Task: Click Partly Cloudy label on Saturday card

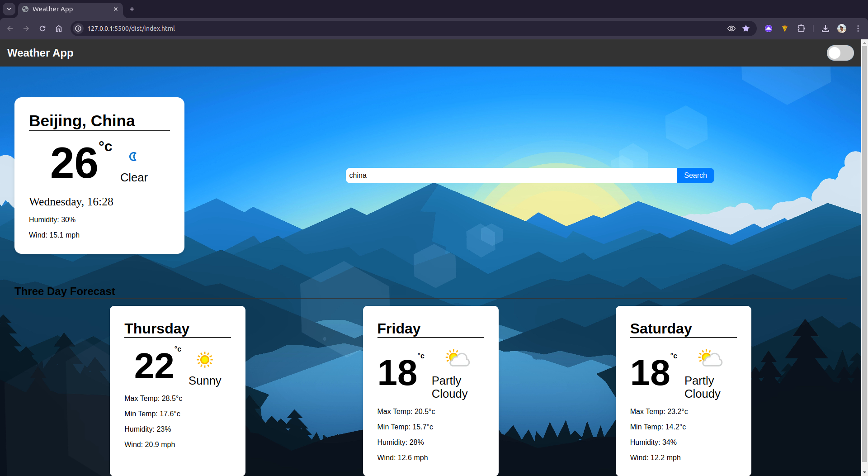Action: click(x=702, y=387)
